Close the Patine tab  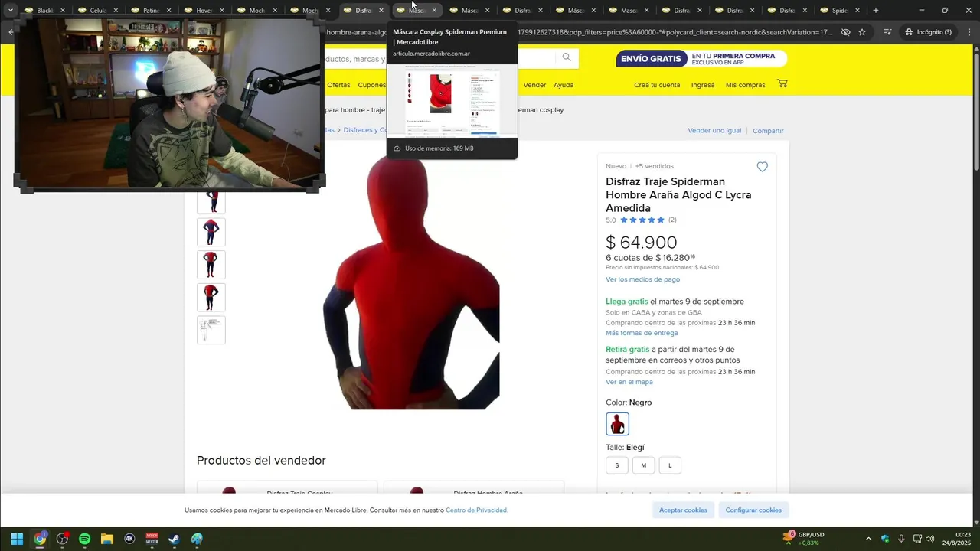169,11
